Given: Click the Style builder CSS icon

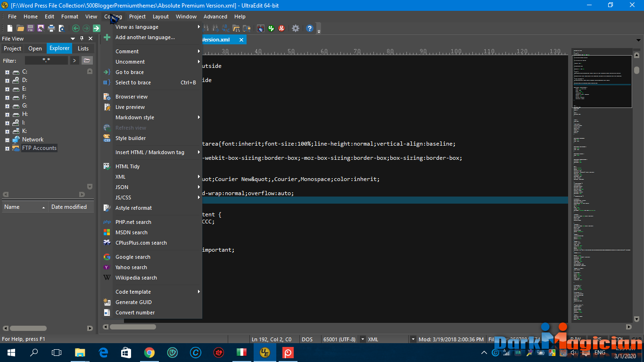Looking at the screenshot, I should pyautogui.click(x=107, y=138).
